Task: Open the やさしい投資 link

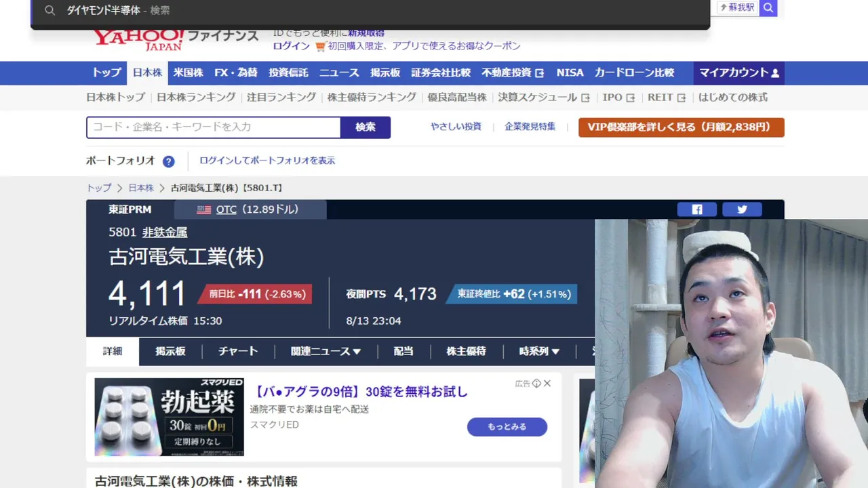Action: (456, 127)
